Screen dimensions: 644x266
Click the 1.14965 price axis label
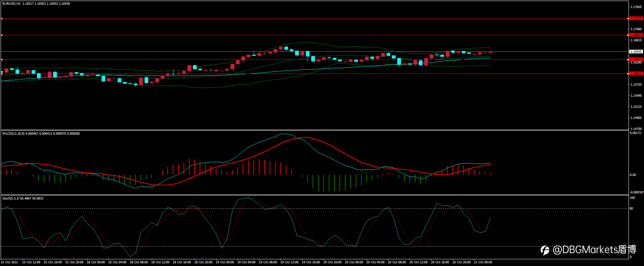636,118
